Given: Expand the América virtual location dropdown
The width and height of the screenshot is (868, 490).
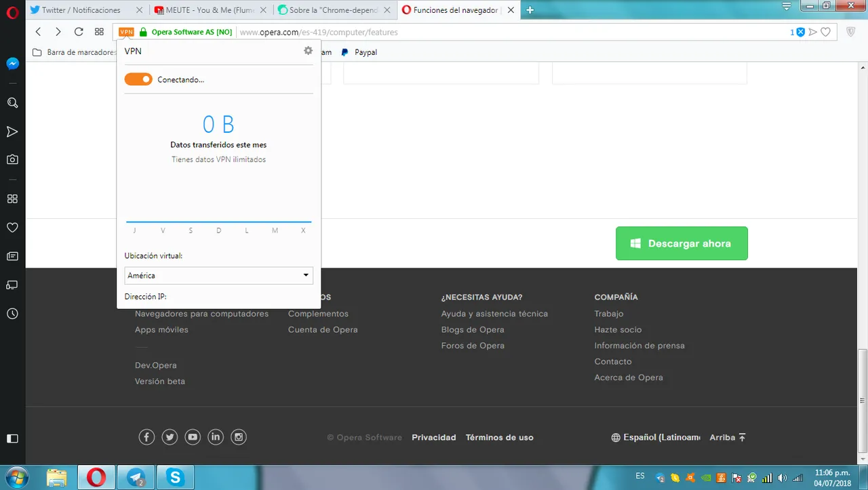Looking at the screenshot, I should click(x=219, y=275).
